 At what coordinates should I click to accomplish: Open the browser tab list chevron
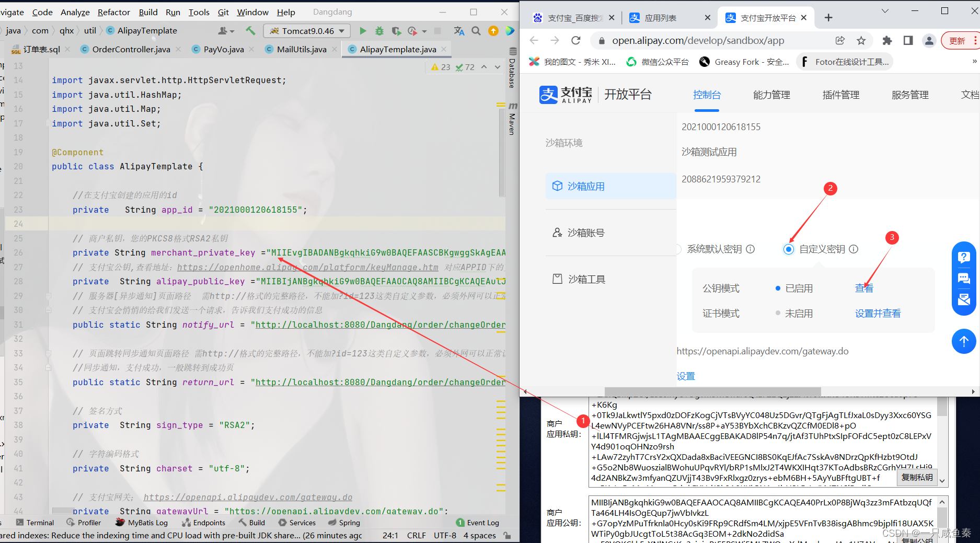pos(885,11)
